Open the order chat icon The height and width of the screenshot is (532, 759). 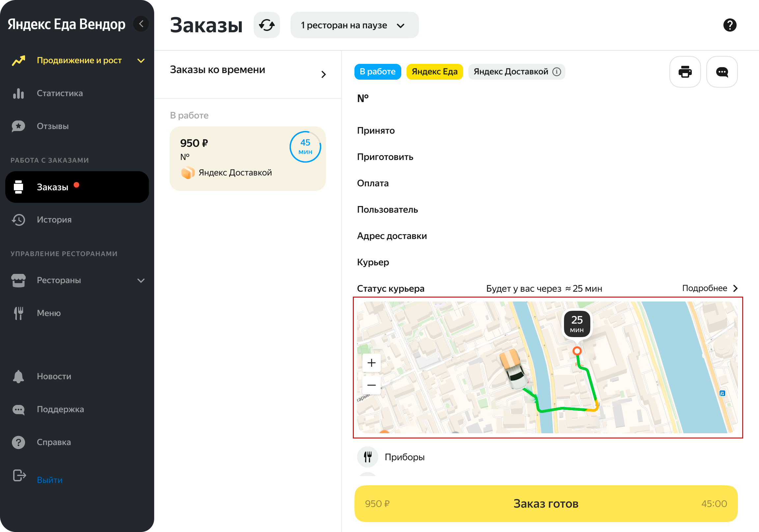[722, 72]
